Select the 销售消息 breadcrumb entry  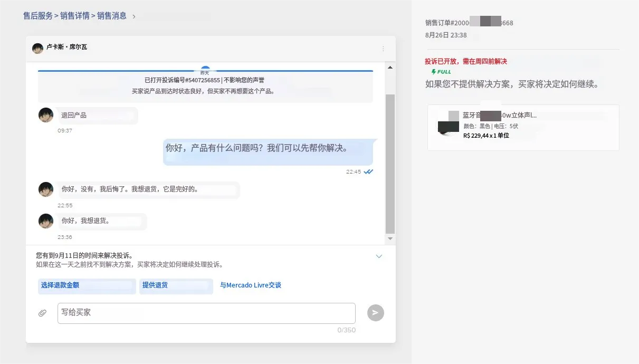(x=111, y=16)
